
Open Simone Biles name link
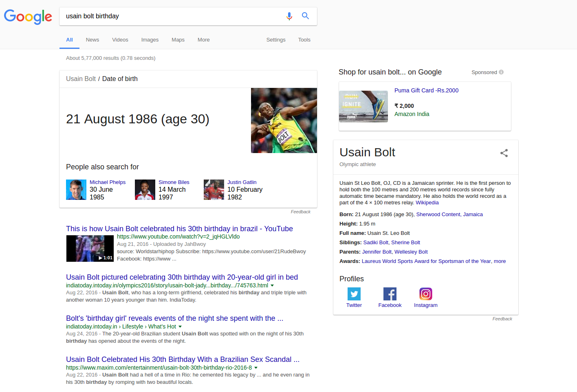(x=174, y=182)
